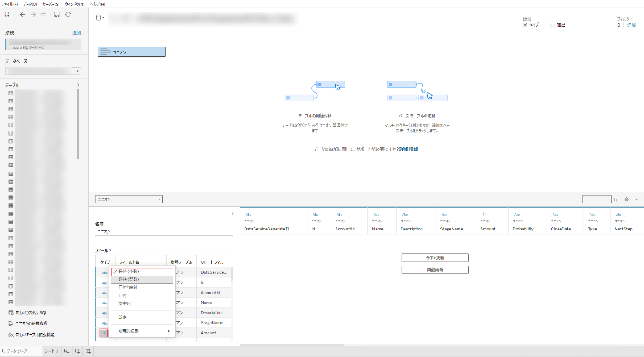Click the Tableau logo start page icon
The height and width of the screenshot is (357, 644).
[x=7, y=14]
